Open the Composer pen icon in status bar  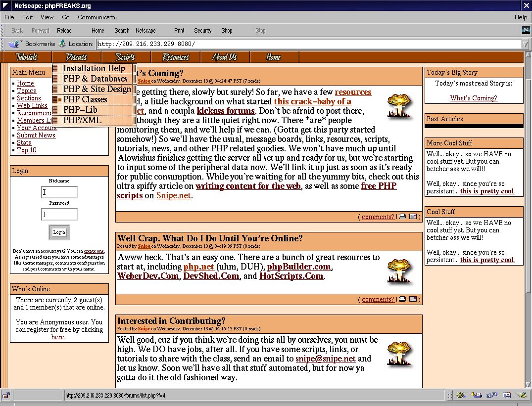coord(522,395)
